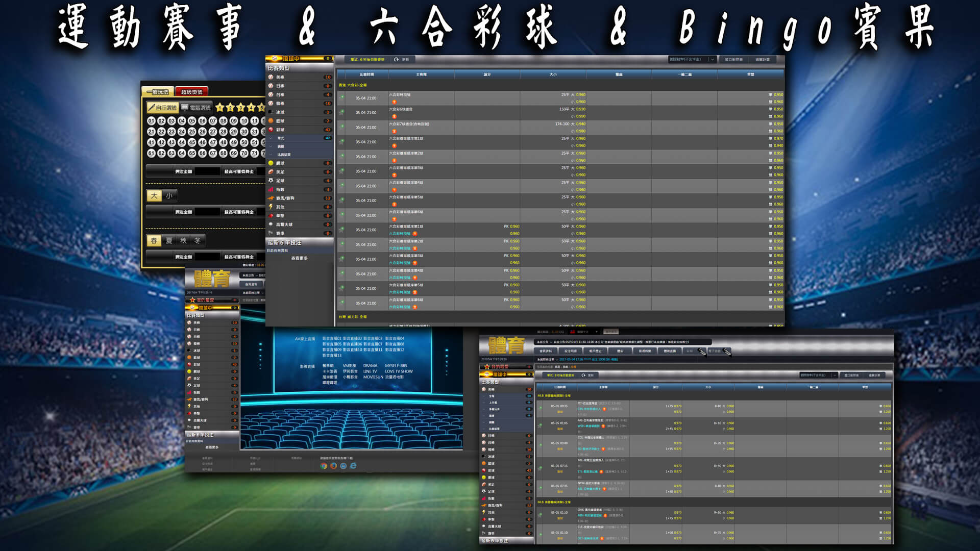Toggle the 電腦選號 computer pick mode
Screen dimensions: 980x551
[x=196, y=108]
